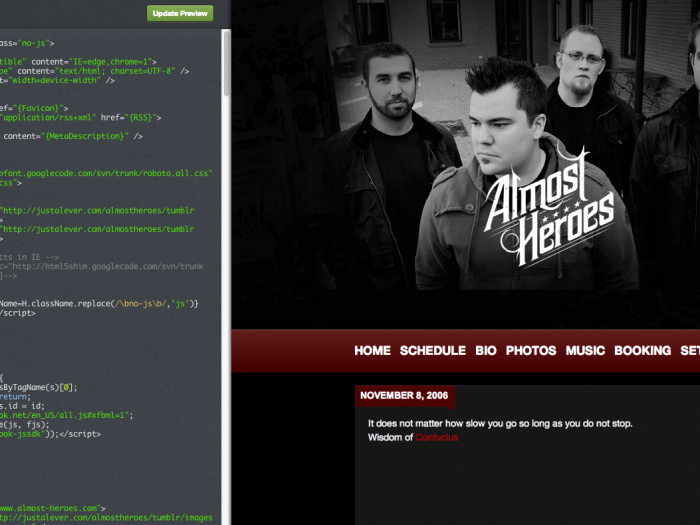Click the NOVEMBER 8, 2006 date label
The image size is (700, 525).
pyautogui.click(x=404, y=396)
